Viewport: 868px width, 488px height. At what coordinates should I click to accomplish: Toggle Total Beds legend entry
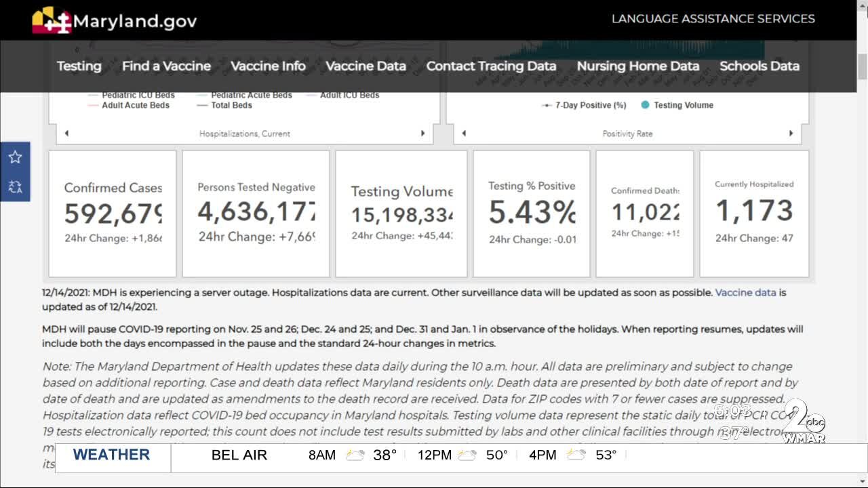(224, 105)
